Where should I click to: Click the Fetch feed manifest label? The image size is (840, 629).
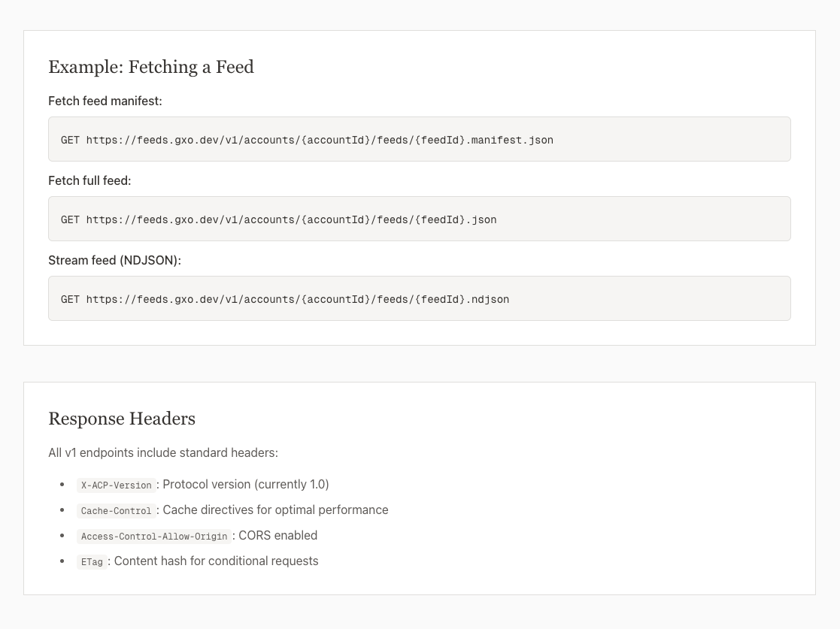[x=105, y=101]
